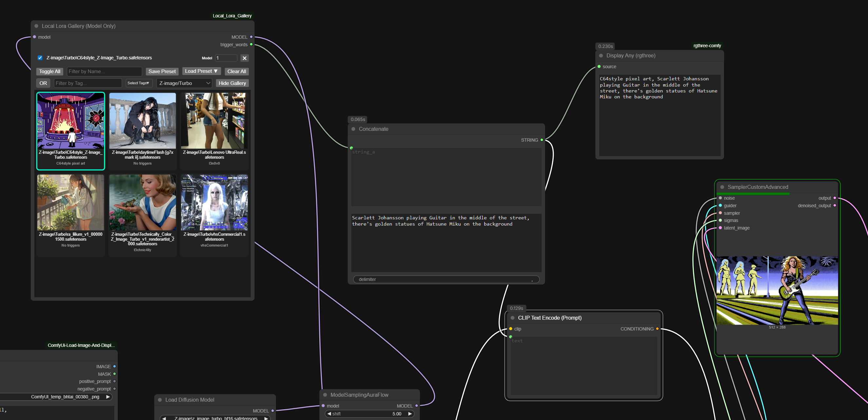Increase shift value with right arrow
This screenshot has width=868, height=420.
pyautogui.click(x=410, y=413)
